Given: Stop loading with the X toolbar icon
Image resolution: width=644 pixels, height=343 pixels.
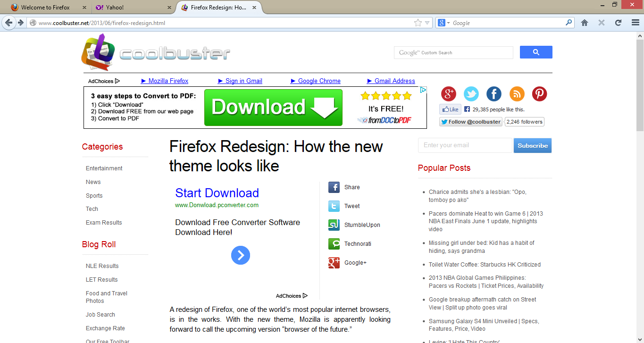Looking at the screenshot, I should (601, 23).
